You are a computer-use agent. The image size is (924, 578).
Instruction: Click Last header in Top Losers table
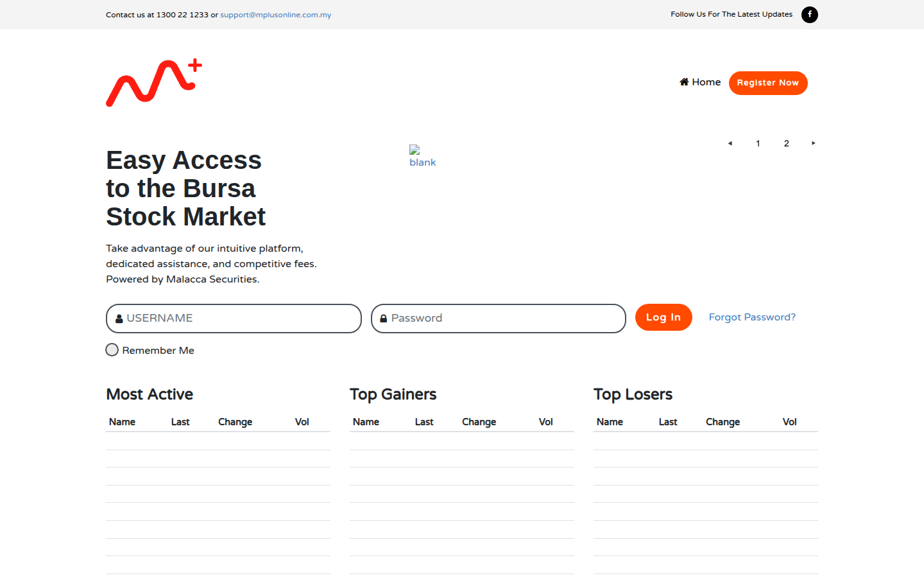[668, 422]
